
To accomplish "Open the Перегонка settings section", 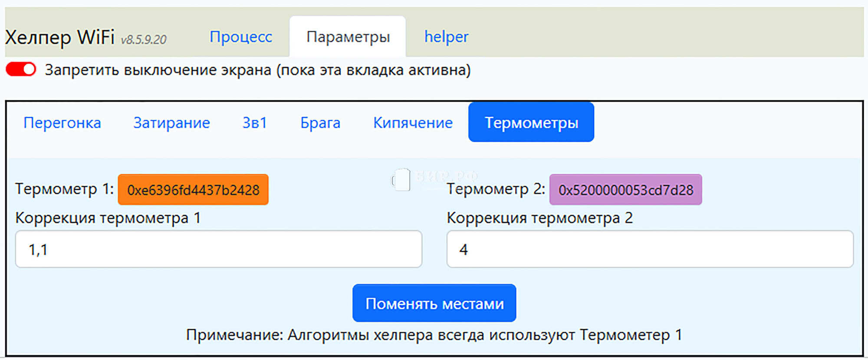I will click(x=62, y=123).
